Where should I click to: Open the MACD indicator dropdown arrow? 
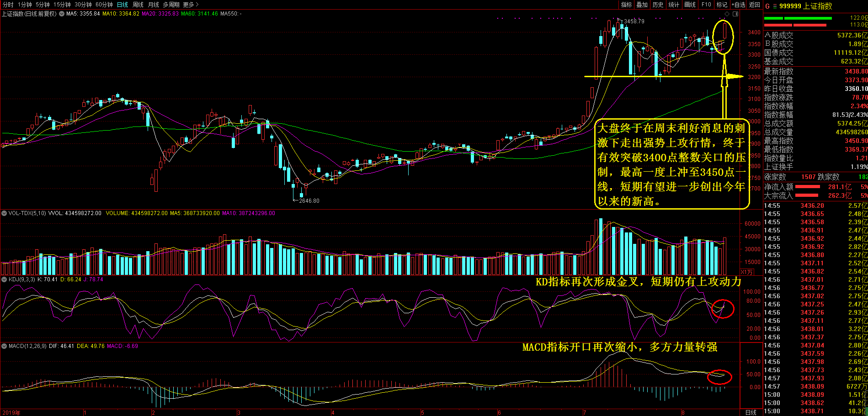pyautogui.click(x=4, y=346)
